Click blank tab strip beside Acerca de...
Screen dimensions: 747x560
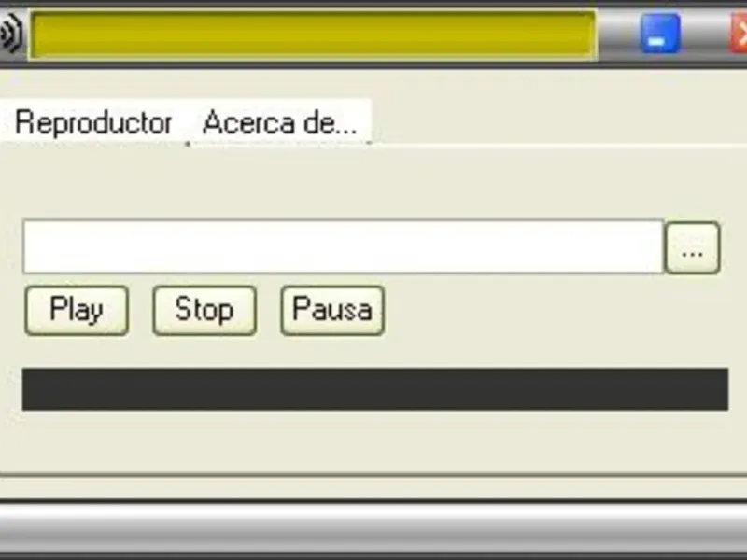click(x=557, y=122)
